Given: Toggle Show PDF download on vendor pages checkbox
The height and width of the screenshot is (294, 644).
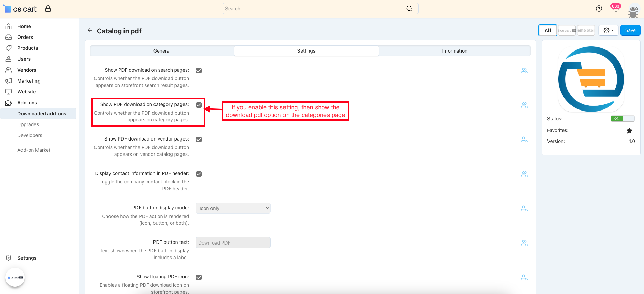Looking at the screenshot, I should [199, 139].
